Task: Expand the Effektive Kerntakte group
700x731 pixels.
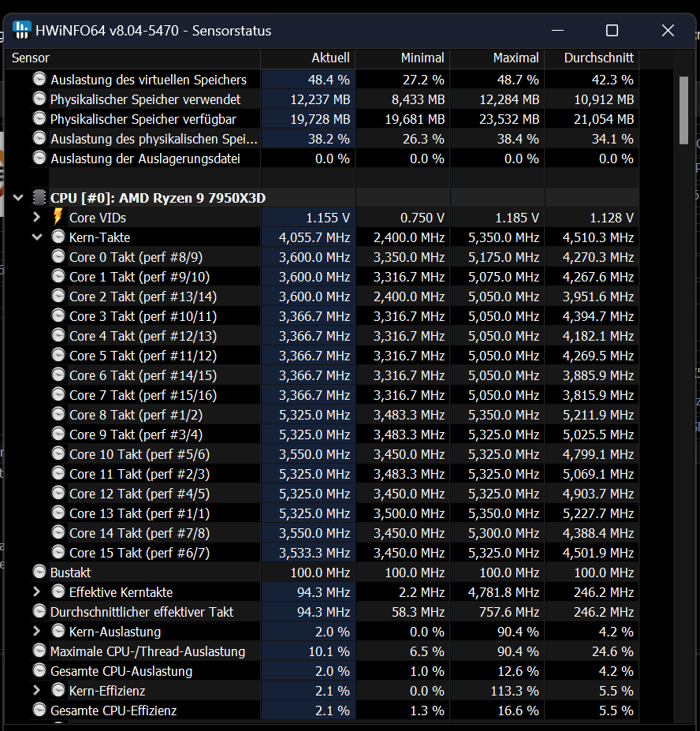Action: [37, 591]
